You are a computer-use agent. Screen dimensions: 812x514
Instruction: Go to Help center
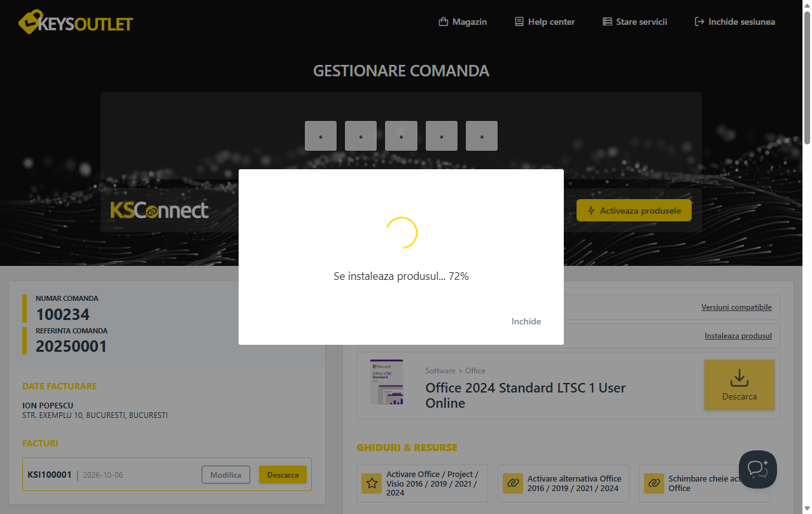click(545, 22)
